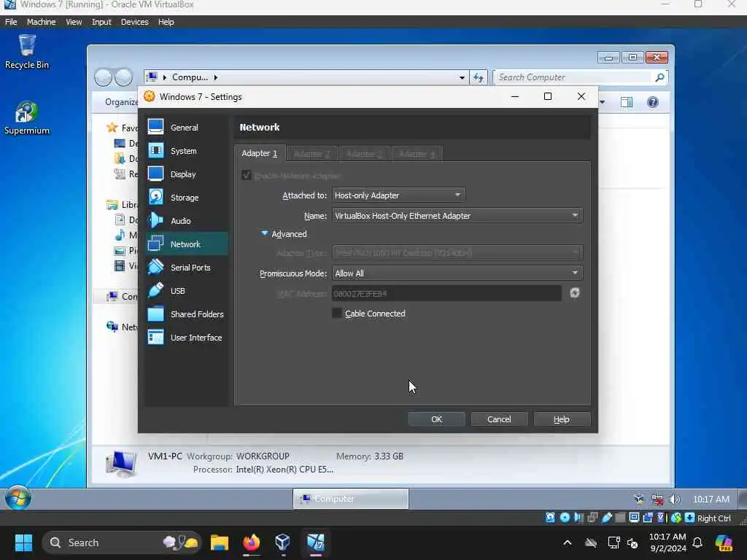Open the View menu

74,22
